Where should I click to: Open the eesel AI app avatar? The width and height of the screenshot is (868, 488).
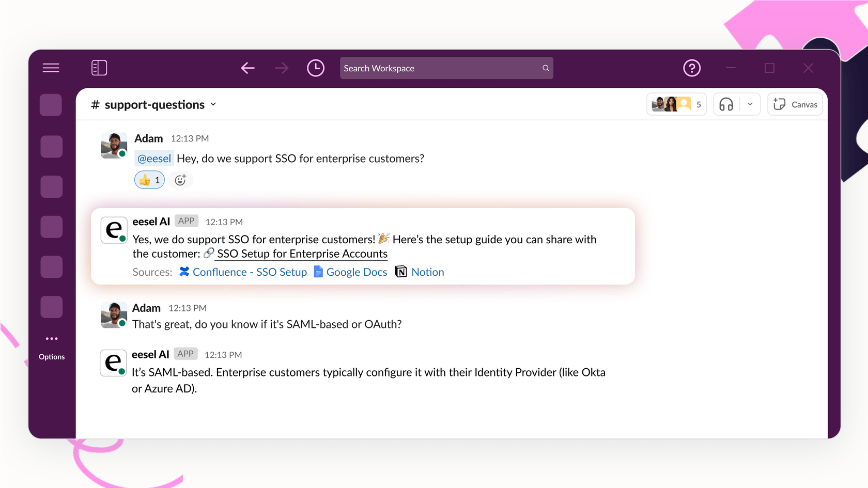[113, 229]
